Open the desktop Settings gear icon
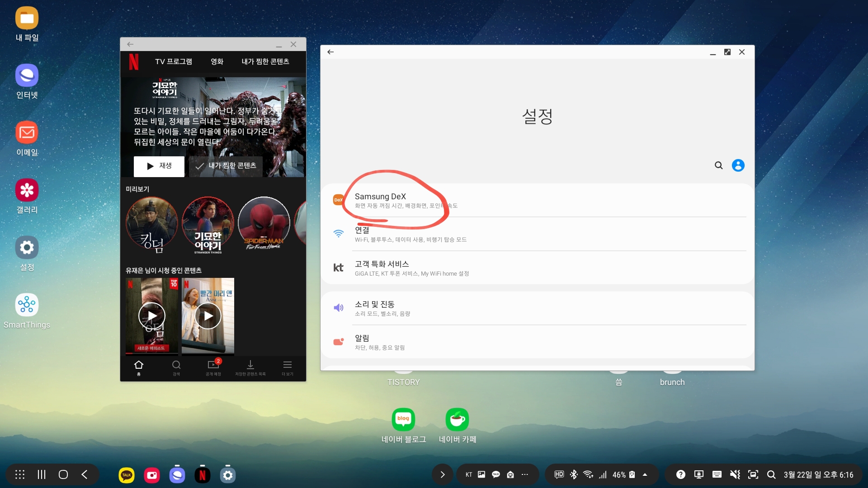868x488 pixels. [27, 247]
